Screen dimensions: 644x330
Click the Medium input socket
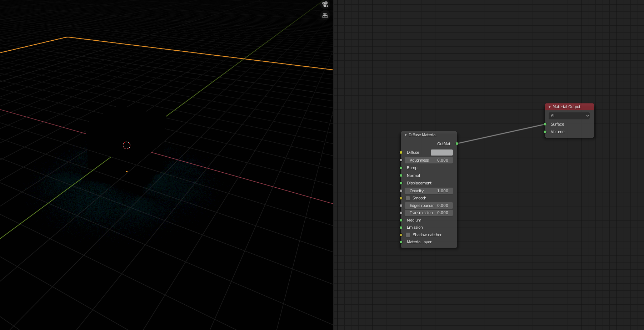(401, 220)
